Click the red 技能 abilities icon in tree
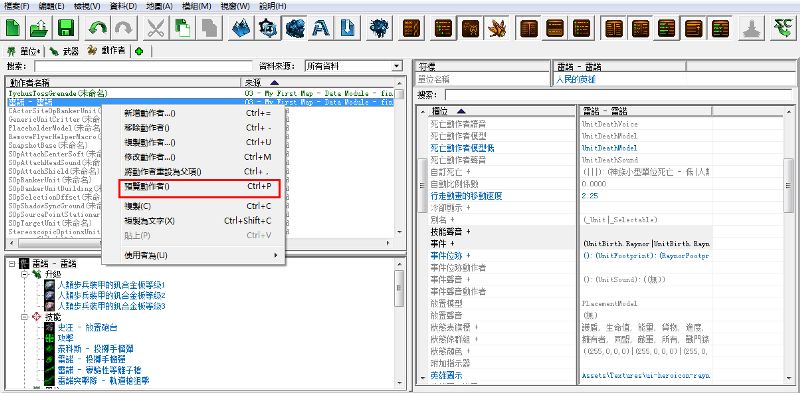This screenshot has width=800, height=393. [36, 316]
